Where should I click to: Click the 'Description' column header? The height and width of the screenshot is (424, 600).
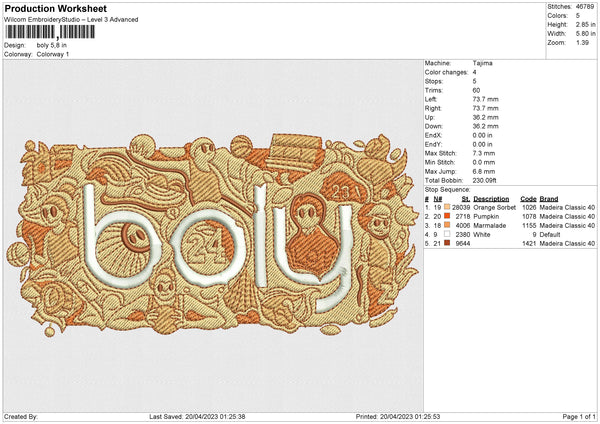491,199
